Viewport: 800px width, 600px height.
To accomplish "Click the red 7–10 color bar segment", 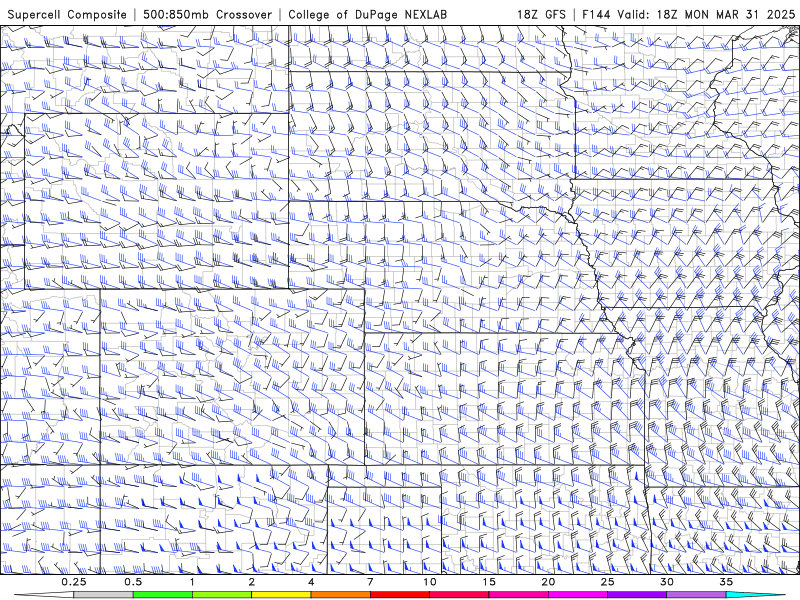I will [x=400, y=595].
